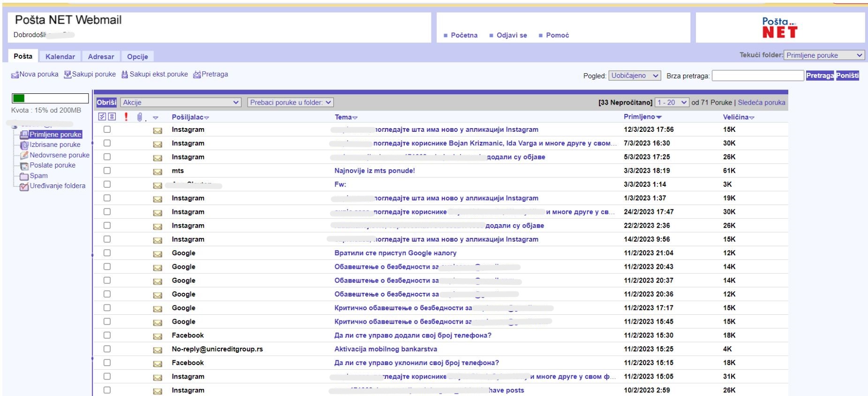The width and height of the screenshot is (868, 396).
Task: Click the Pošta NET logo
Action: [779, 28]
